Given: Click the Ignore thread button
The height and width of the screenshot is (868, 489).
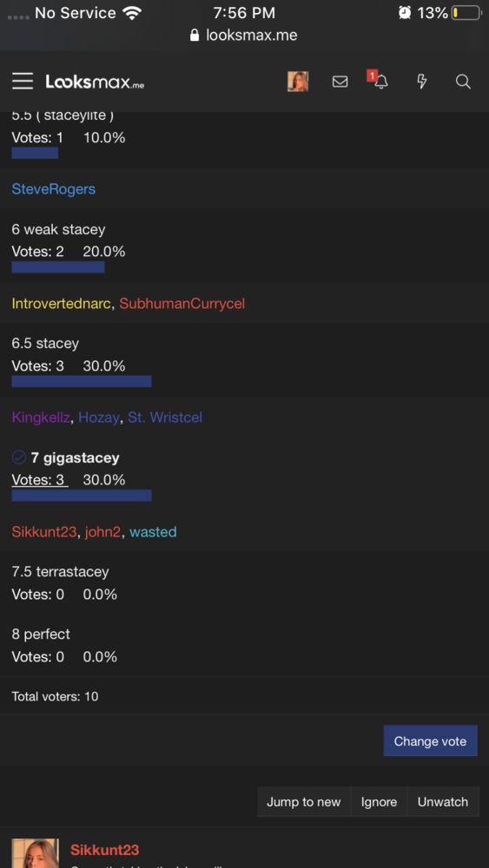Looking at the screenshot, I should click(379, 801).
